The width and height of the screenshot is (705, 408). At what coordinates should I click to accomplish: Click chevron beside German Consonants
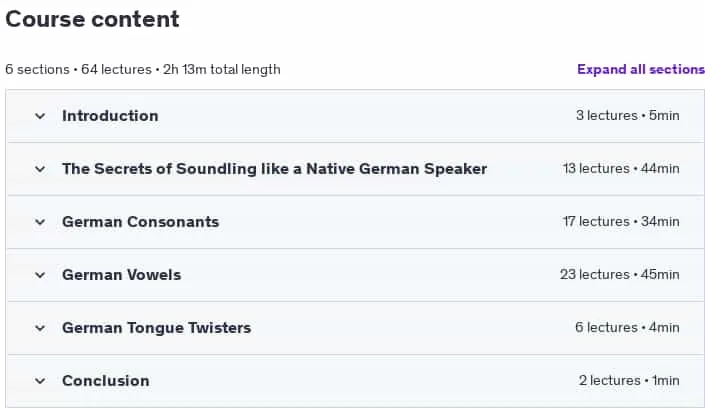pyautogui.click(x=40, y=222)
